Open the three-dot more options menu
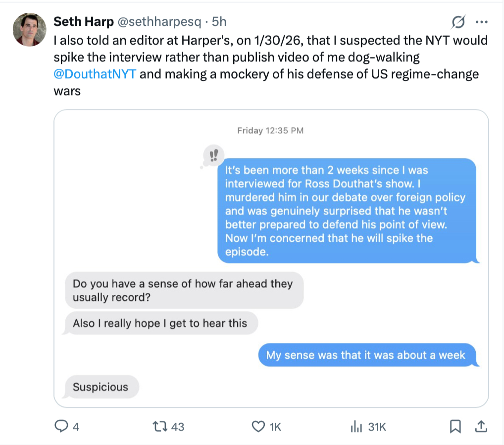 click(481, 22)
